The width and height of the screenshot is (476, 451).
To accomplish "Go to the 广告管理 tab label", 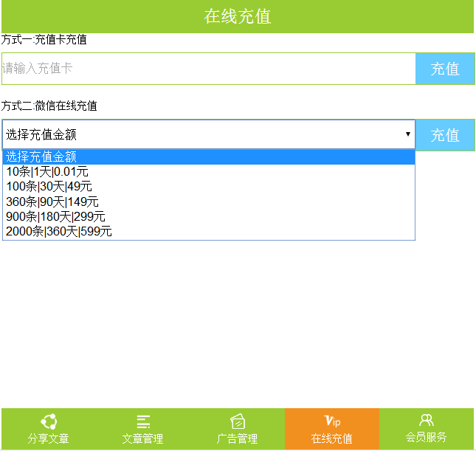I will tap(238, 438).
